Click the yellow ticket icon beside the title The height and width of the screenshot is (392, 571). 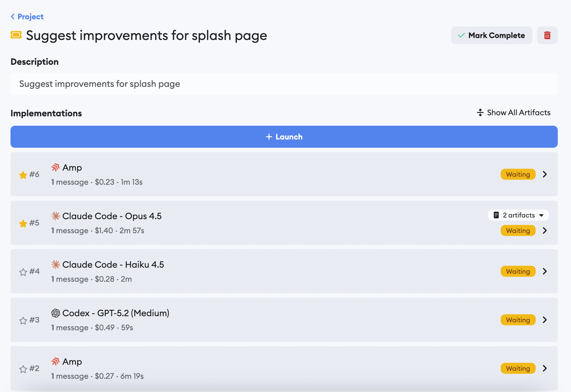(x=16, y=35)
